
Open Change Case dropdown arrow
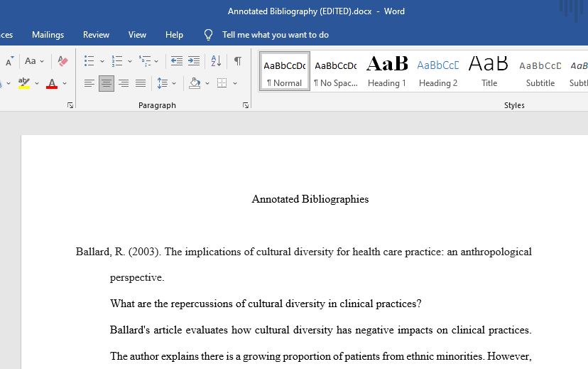coord(42,61)
